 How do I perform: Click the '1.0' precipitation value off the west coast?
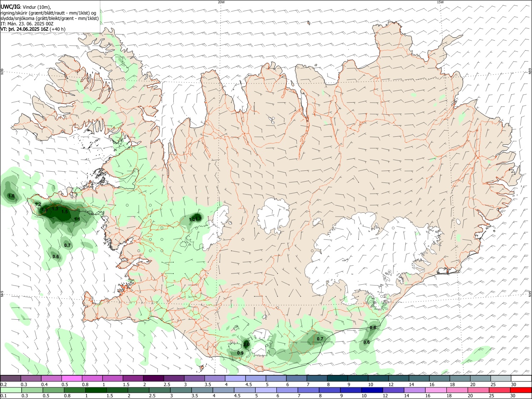click(x=11, y=196)
